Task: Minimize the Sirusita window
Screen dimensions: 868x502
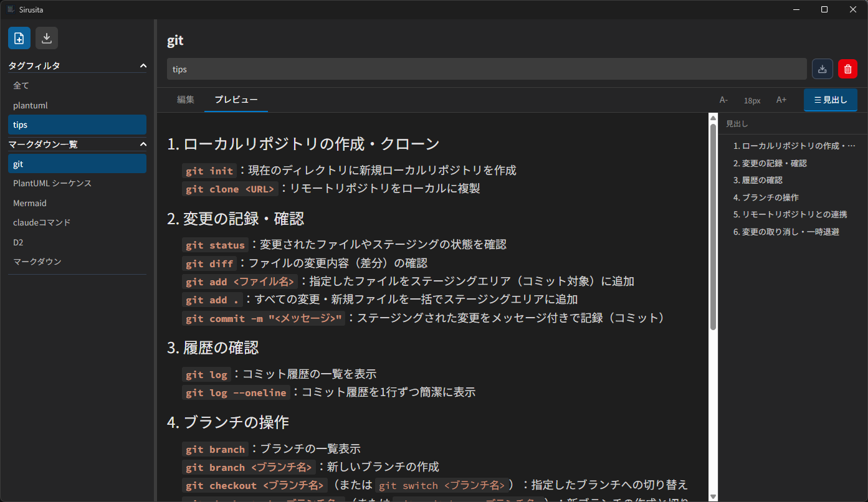Action: 796,9
